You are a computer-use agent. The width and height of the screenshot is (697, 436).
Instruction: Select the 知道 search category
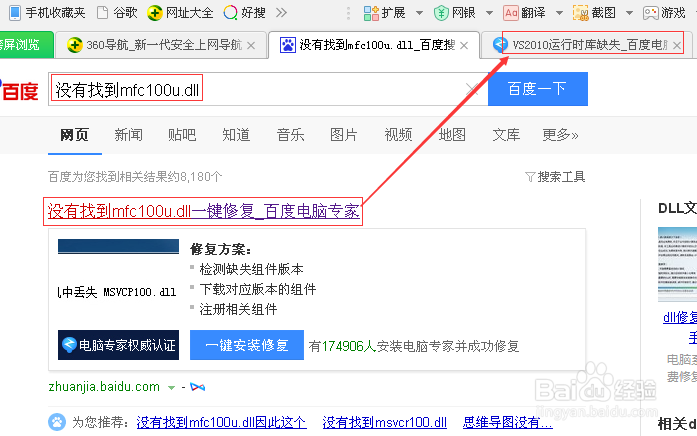click(x=236, y=135)
